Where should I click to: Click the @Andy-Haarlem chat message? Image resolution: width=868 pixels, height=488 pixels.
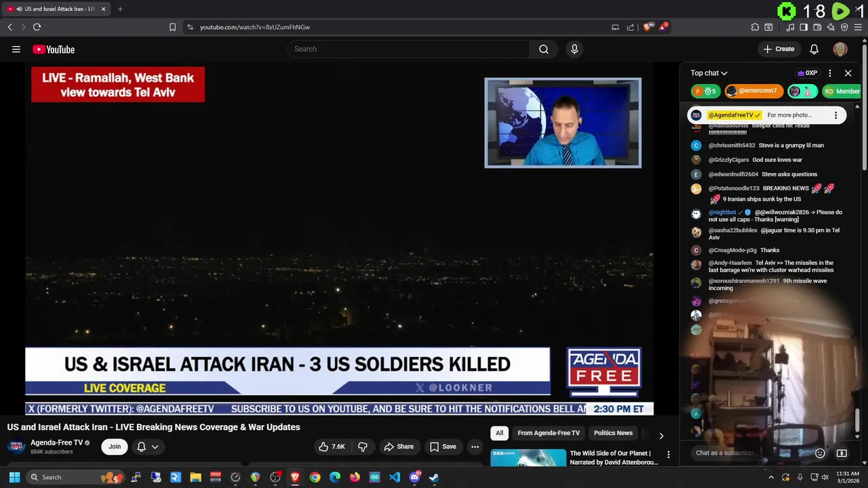[766, 266]
